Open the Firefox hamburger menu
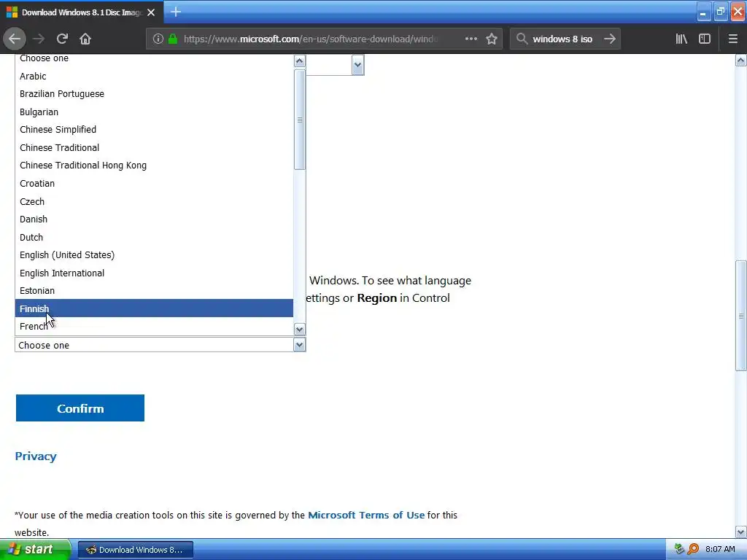 [x=733, y=39]
